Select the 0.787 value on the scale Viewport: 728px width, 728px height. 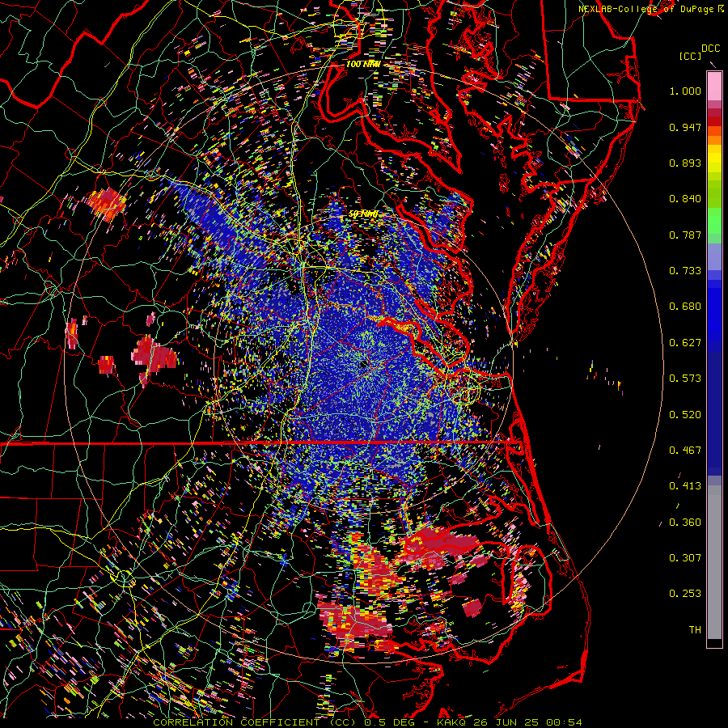[x=685, y=235]
